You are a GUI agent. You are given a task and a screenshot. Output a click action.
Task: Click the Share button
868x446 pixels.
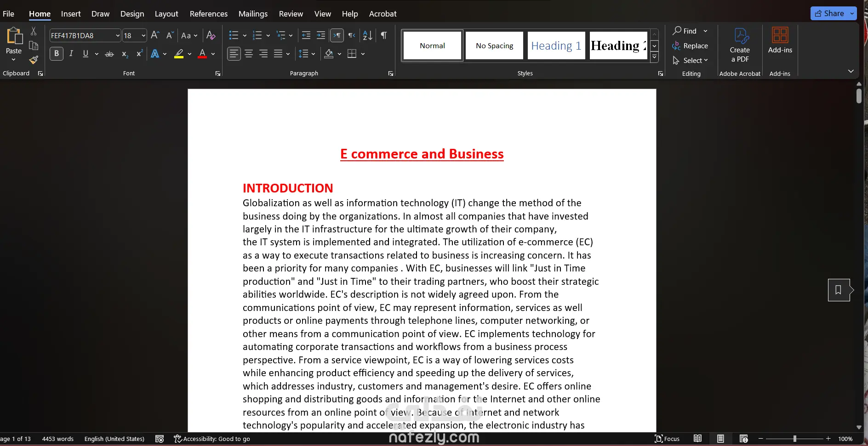click(829, 13)
